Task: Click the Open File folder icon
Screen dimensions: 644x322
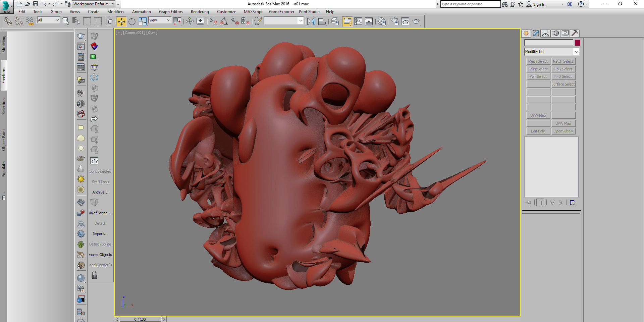Action: pyautogui.click(x=27, y=4)
